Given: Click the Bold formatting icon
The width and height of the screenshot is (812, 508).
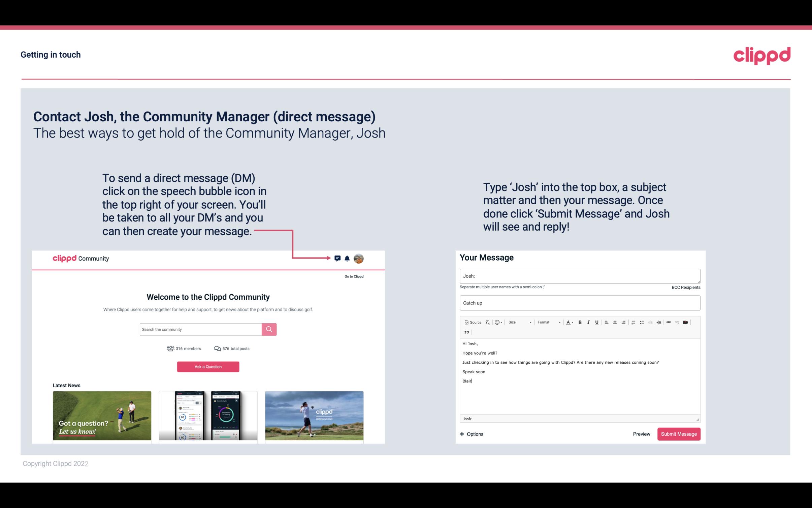Looking at the screenshot, I should tap(579, 322).
